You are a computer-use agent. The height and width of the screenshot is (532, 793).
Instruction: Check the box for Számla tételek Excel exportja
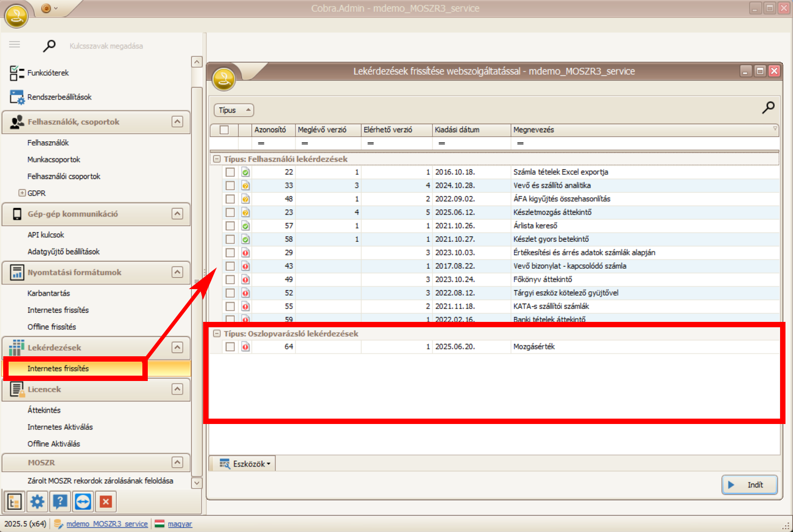(230, 172)
